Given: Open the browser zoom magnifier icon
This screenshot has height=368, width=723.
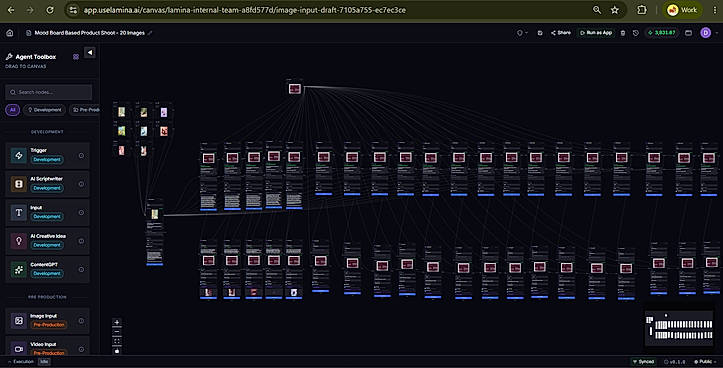Looking at the screenshot, I should pos(597,10).
